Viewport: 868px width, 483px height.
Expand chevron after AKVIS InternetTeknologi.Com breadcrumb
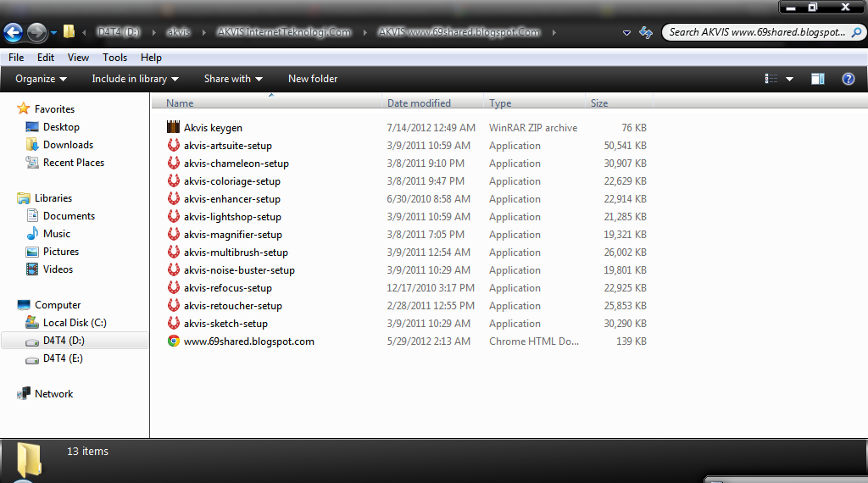click(x=364, y=33)
